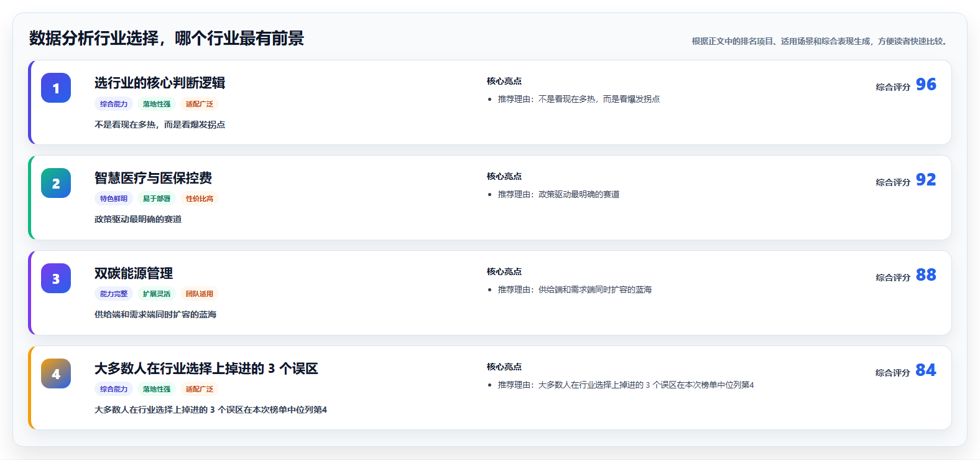Click the subtitle note 根据正文中的排名项目
The image size is (980, 460).
tap(821, 41)
